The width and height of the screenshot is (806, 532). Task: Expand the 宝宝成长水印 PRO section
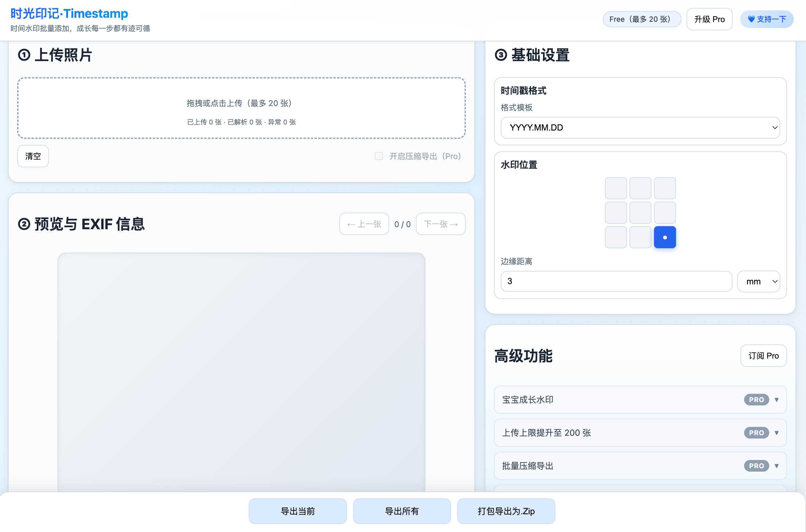click(777, 400)
